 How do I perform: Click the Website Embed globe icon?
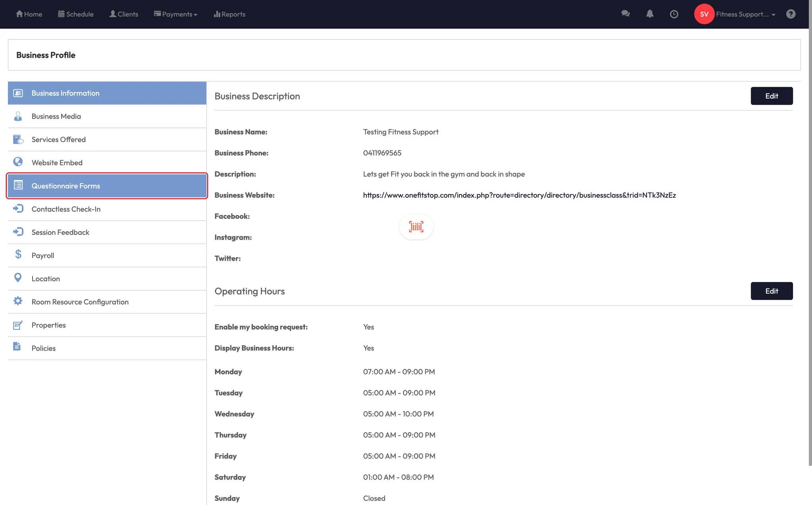coord(18,162)
